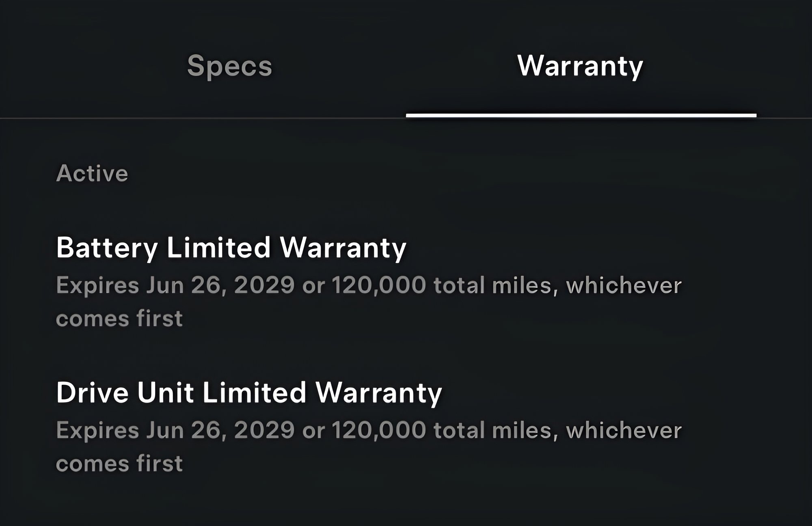The image size is (812, 526).
Task: Click 'whichever' in the drive unit warranty text
Action: (624, 430)
